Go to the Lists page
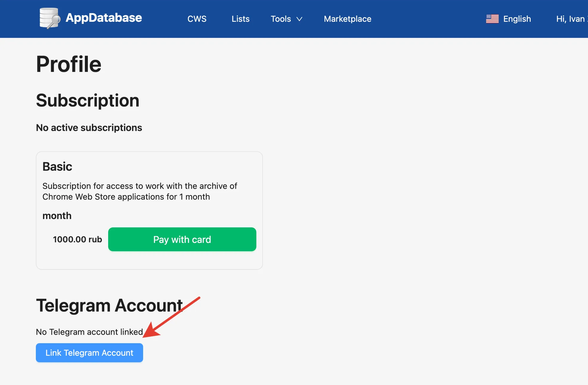Viewport: 588px width, 385px height. click(241, 19)
